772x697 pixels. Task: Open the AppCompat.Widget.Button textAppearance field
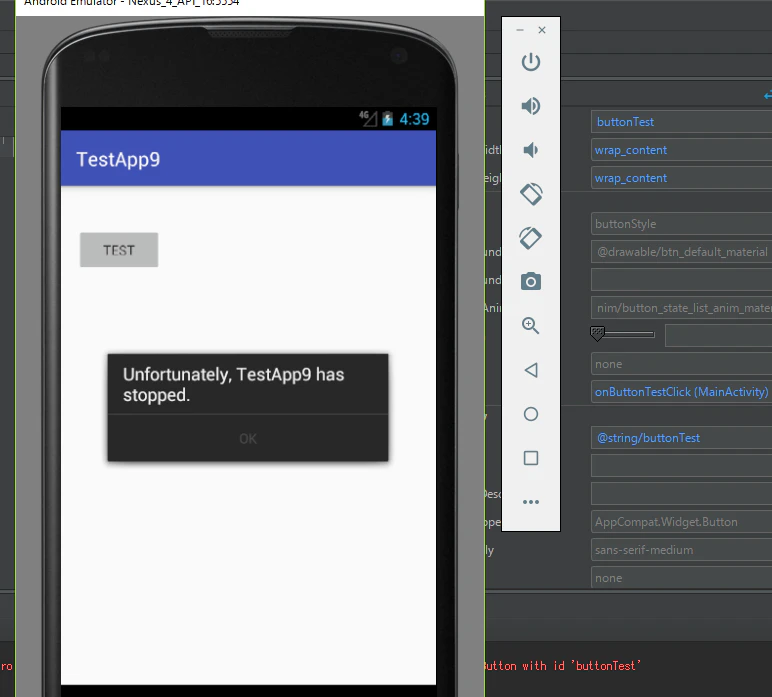pos(681,522)
